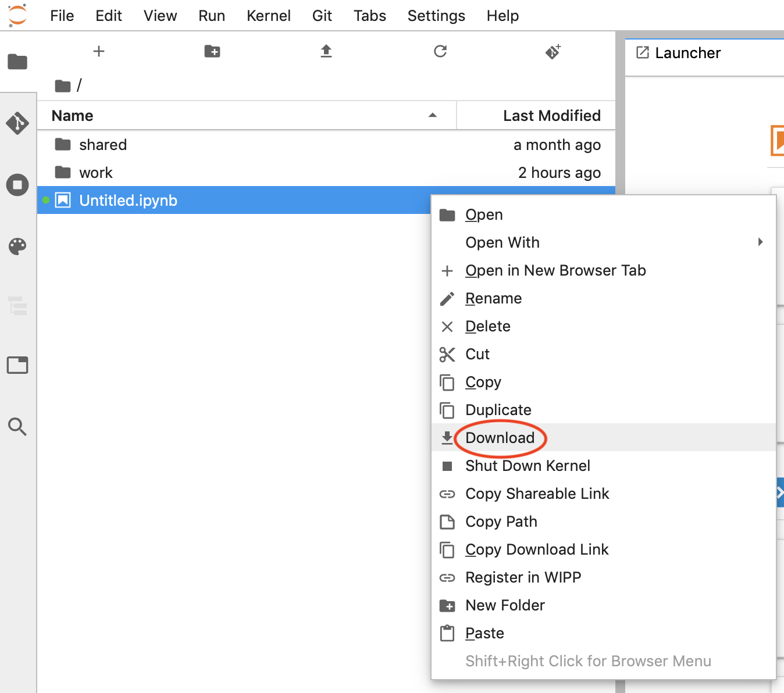Viewport: 784px width, 693px height.
Task: Open the Open Tabs sidebar icon
Action: click(x=17, y=365)
